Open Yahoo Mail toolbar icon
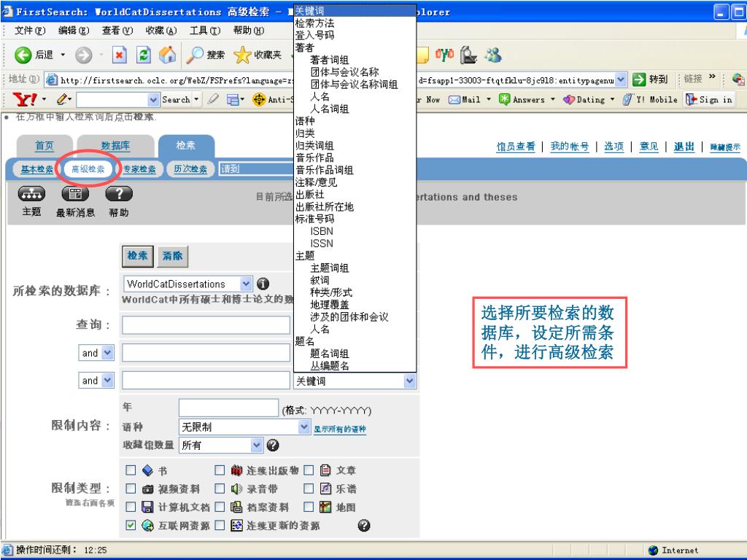 [454, 99]
